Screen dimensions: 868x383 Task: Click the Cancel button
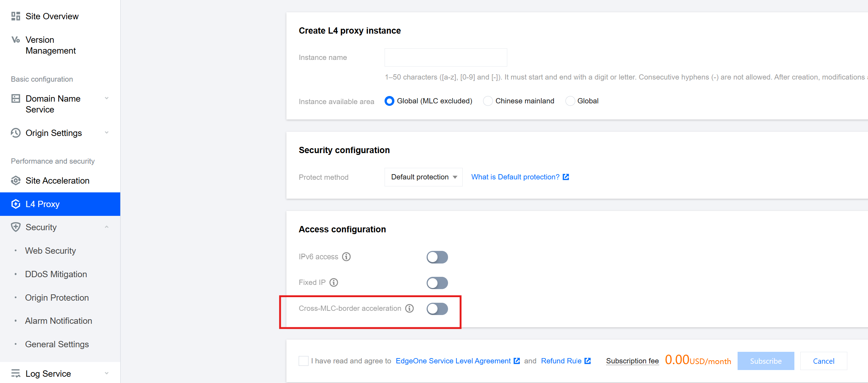824,361
